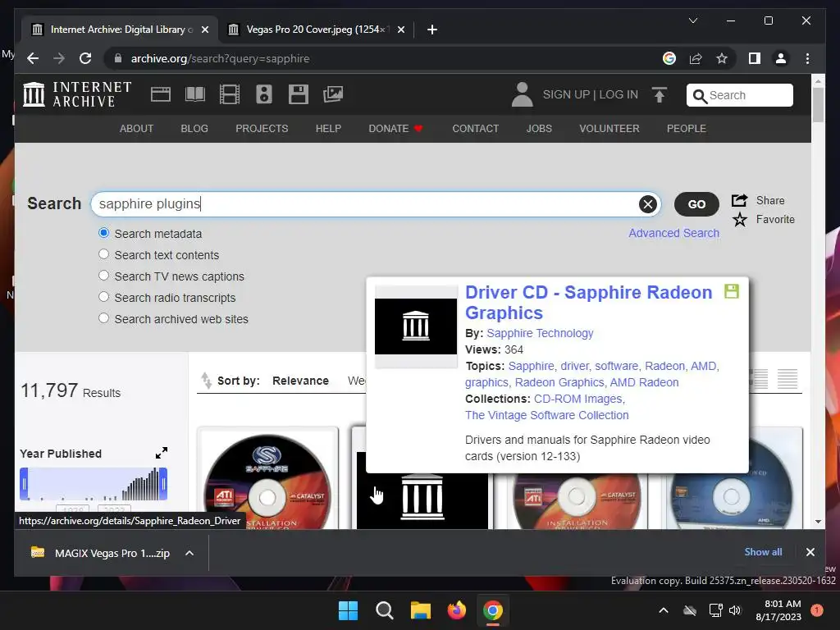The height and width of the screenshot is (630, 840).
Task: Open File Explorer from taskbar
Action: [421, 610]
